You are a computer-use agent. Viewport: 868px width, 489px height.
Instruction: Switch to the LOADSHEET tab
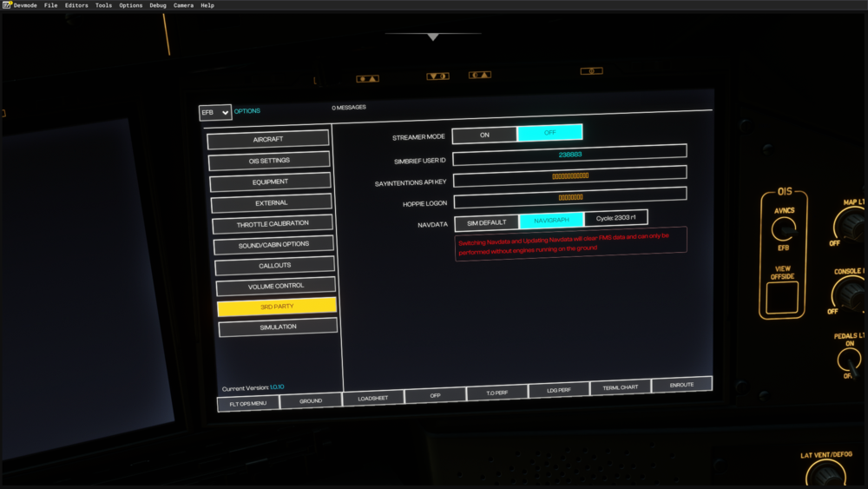point(373,398)
